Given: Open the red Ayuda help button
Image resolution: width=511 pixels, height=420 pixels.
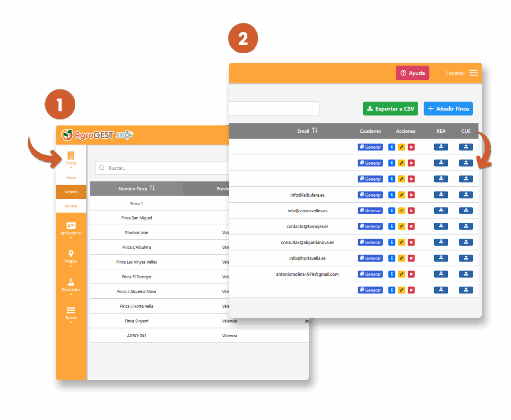Looking at the screenshot, I should [x=412, y=73].
